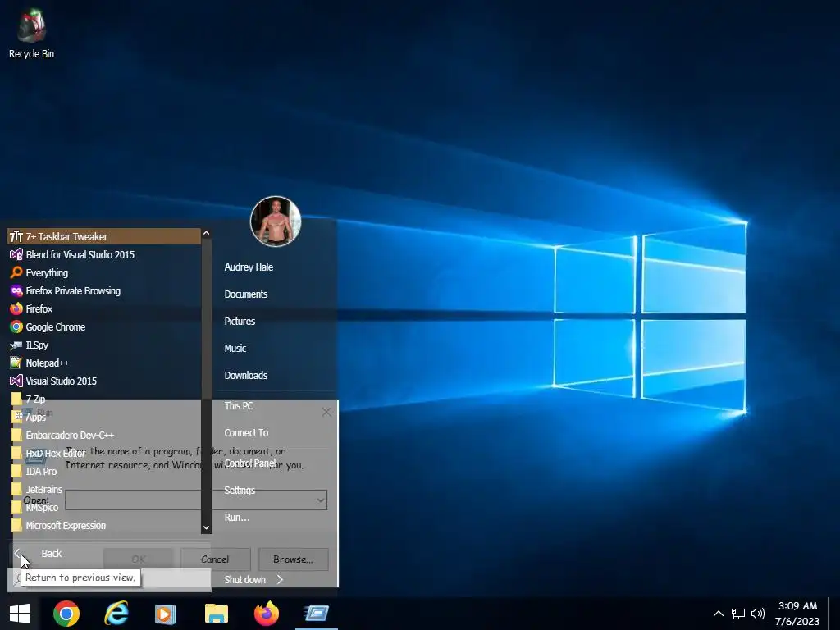The height and width of the screenshot is (630, 840).
Task: Select the Run taskbar icon
Action: (317, 614)
